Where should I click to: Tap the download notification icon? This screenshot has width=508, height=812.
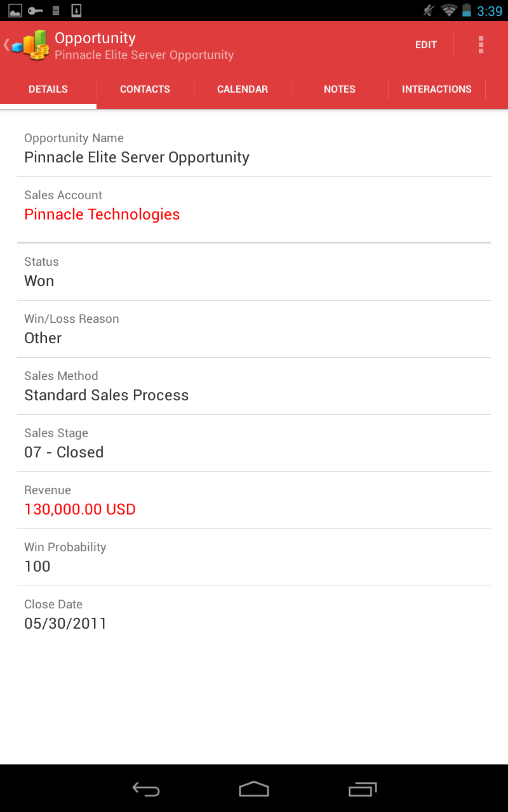point(76,11)
